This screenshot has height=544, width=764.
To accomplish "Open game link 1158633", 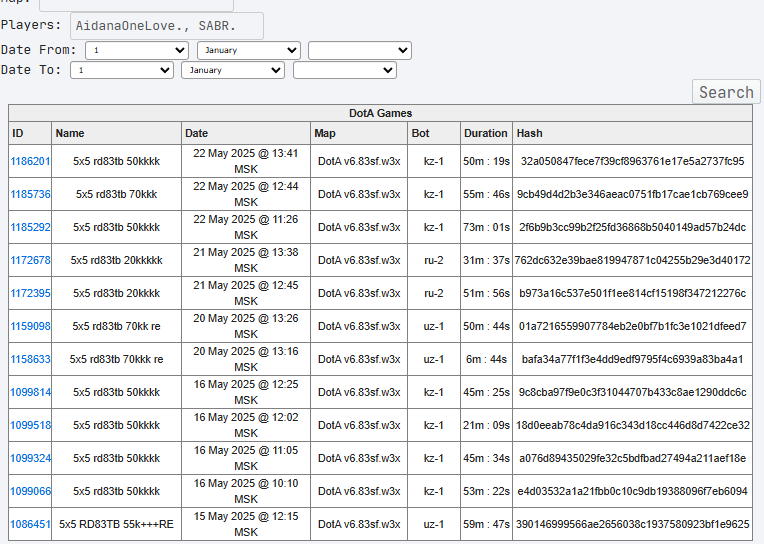I will [30, 359].
